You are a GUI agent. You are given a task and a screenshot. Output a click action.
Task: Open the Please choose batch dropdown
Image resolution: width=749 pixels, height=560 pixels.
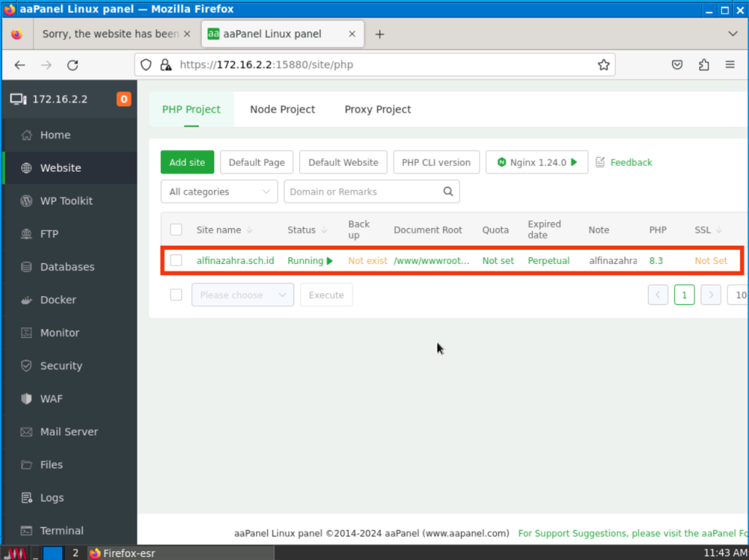tap(242, 295)
